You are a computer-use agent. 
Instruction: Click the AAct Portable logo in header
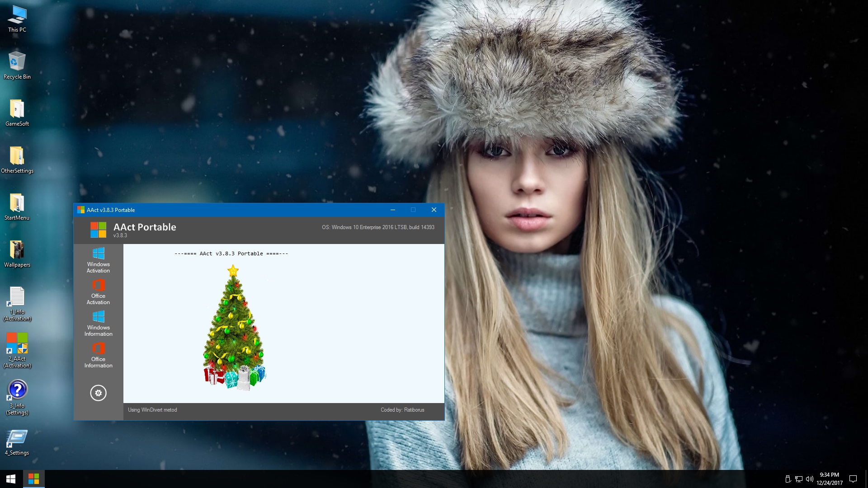click(x=98, y=230)
